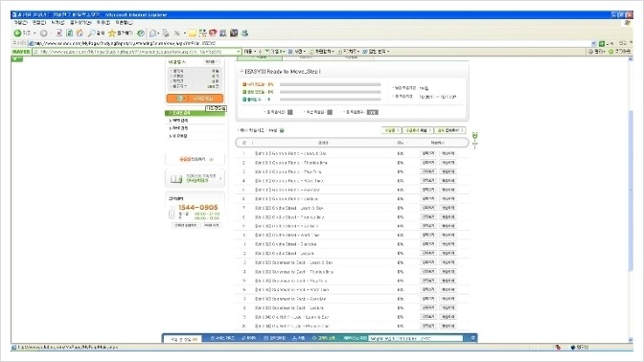
Task: Click the first button in row 1 (Learn & Say)
Action: (x=428, y=153)
